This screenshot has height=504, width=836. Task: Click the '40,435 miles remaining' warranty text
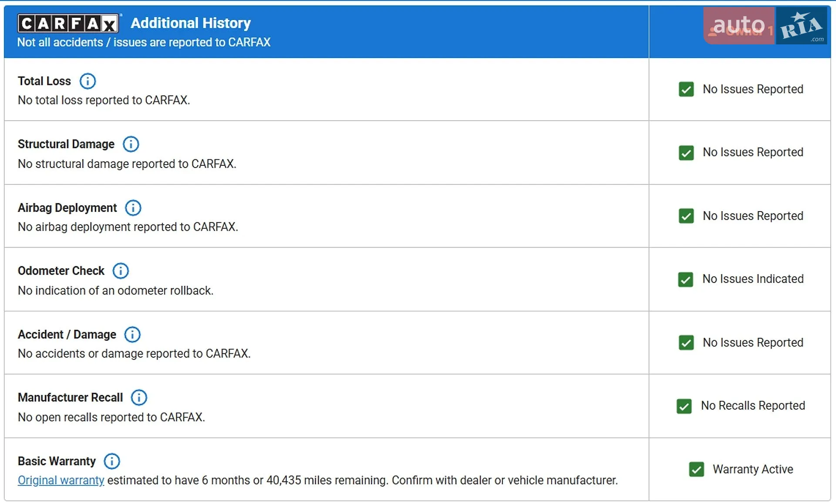pos(327,480)
